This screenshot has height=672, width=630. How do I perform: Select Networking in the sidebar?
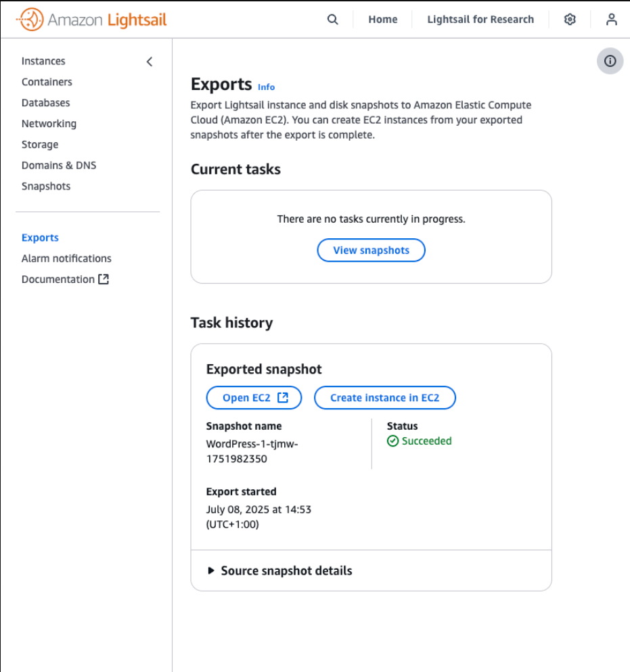tap(49, 123)
